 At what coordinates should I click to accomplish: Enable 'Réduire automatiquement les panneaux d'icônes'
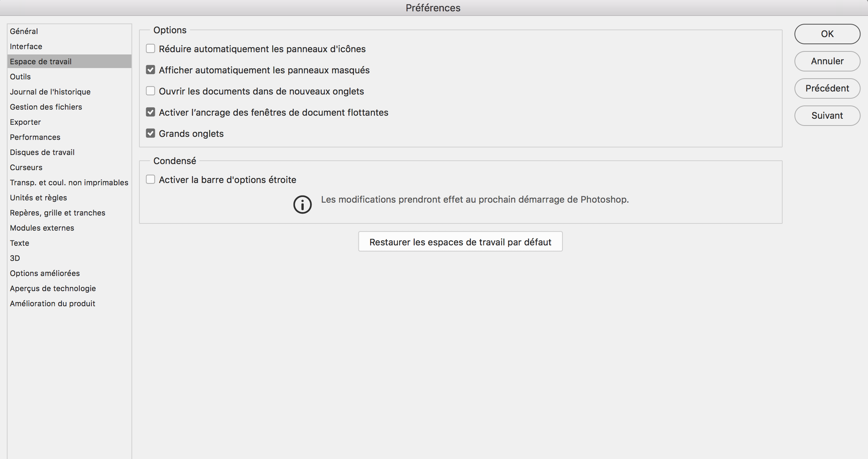tap(151, 48)
